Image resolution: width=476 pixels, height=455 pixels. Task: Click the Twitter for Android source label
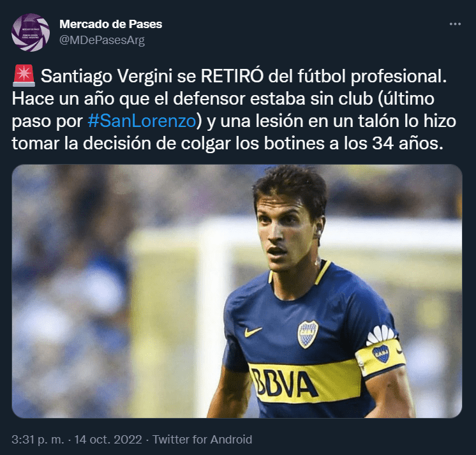tap(202, 439)
